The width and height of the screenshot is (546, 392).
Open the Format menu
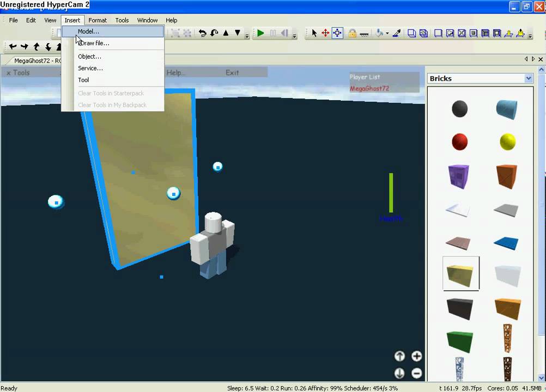click(98, 20)
